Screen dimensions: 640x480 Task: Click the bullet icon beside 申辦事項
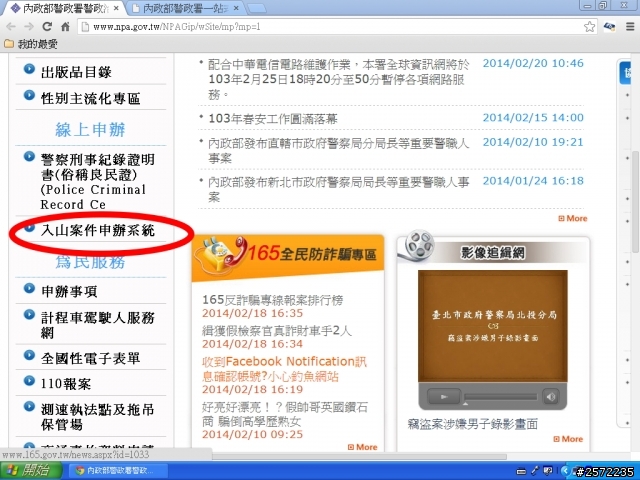pos(29,288)
